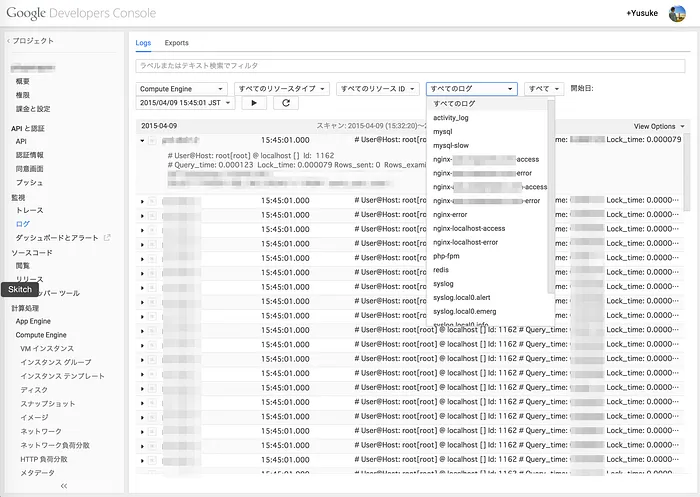Viewport: 700px width, 497px height.
Task: Click the log dropdown list scrollbar
Action: (x=551, y=196)
